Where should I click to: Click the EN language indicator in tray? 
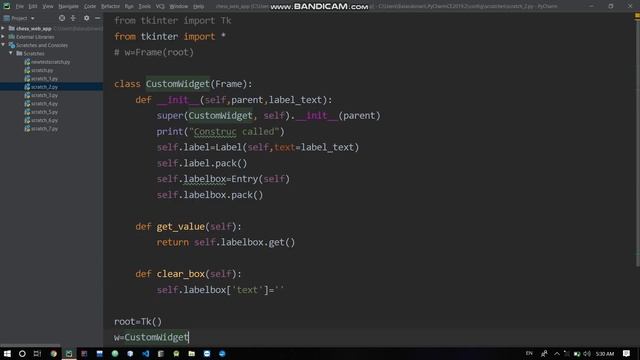click(529, 353)
